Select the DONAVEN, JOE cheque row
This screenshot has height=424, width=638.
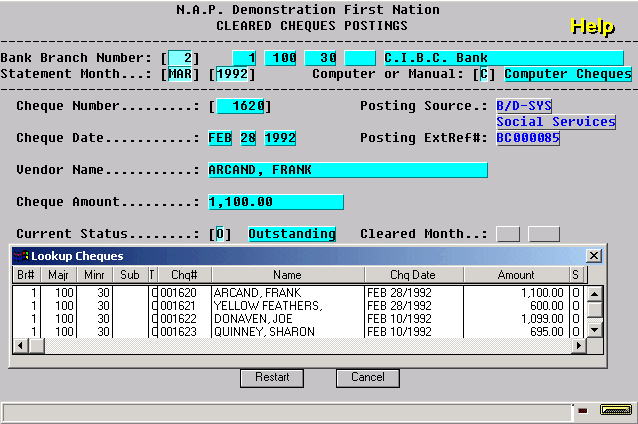tap(299, 319)
